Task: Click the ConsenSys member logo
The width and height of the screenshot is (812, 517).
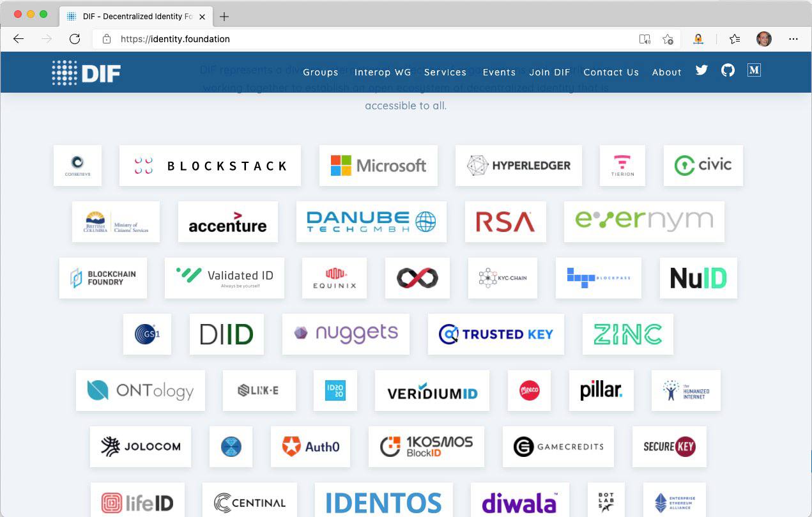Action: 77,166
